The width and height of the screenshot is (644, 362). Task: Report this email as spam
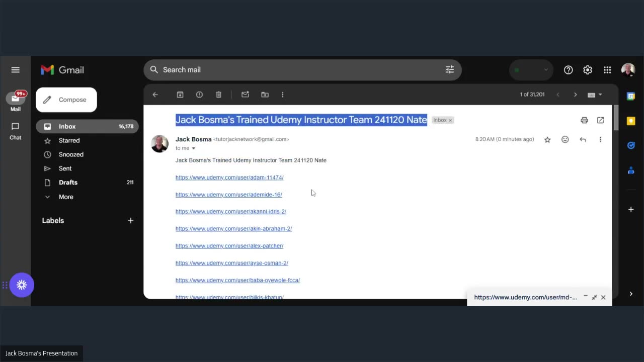(199, 95)
